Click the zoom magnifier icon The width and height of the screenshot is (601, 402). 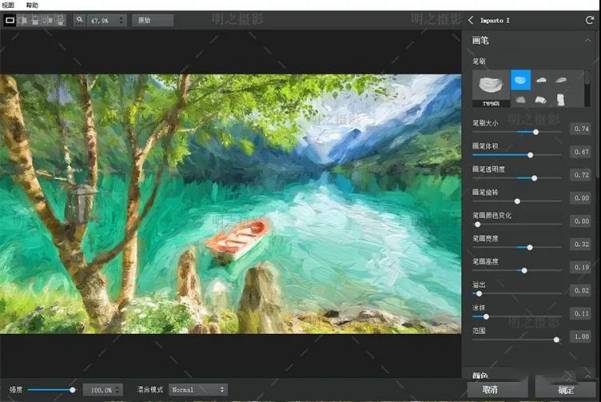(81, 19)
